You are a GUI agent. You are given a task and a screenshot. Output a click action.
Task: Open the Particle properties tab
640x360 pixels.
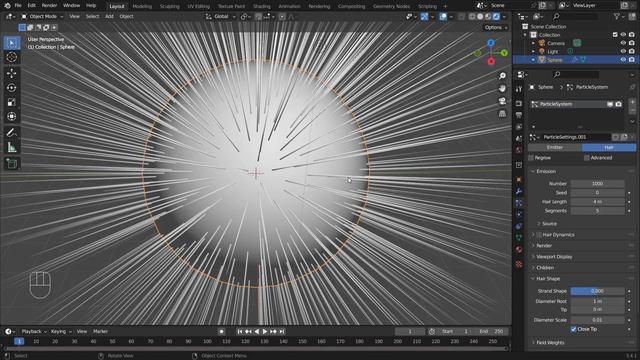point(519,203)
